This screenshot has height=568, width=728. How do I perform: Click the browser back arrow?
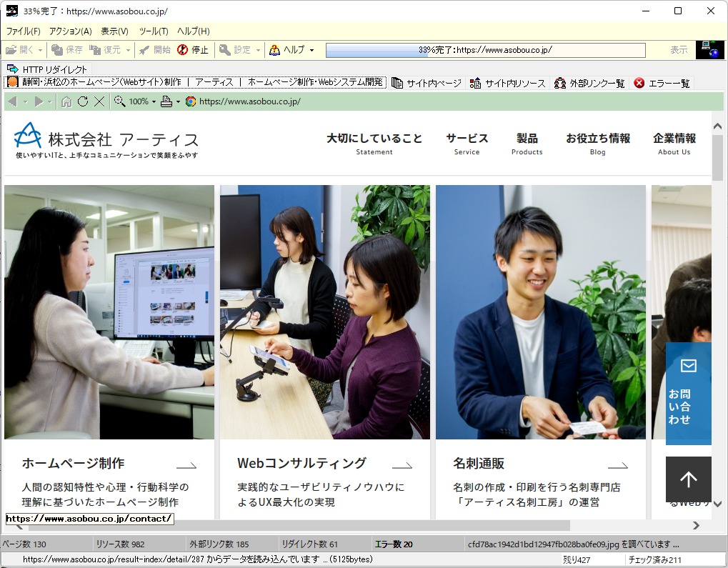tap(13, 101)
